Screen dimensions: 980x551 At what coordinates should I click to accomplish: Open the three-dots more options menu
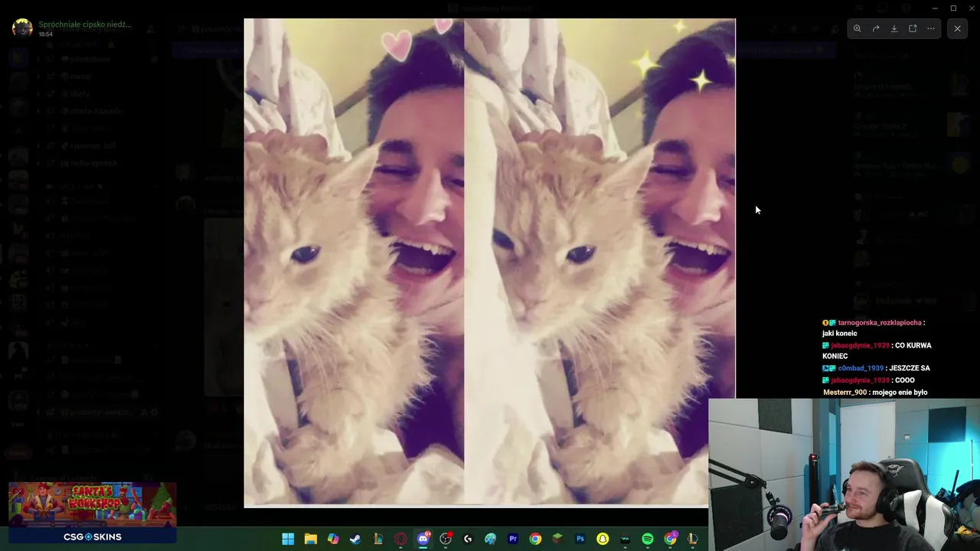point(931,28)
